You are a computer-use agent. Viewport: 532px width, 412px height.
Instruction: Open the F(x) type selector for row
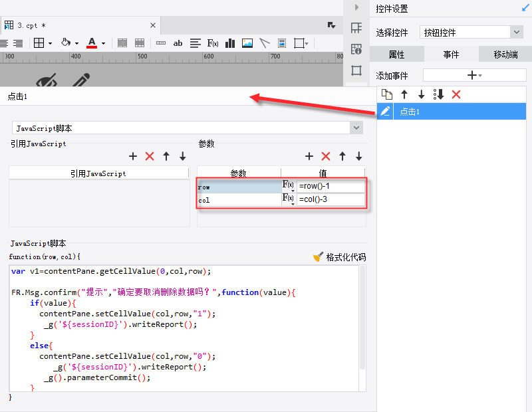289,186
